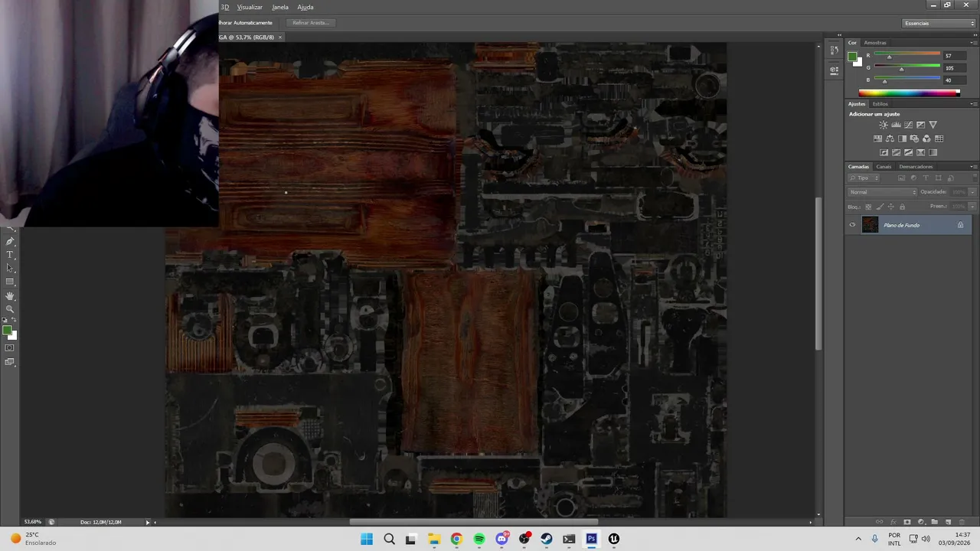Swap foreground and background colors
The width and height of the screenshot is (980, 551).
[x=13, y=321]
